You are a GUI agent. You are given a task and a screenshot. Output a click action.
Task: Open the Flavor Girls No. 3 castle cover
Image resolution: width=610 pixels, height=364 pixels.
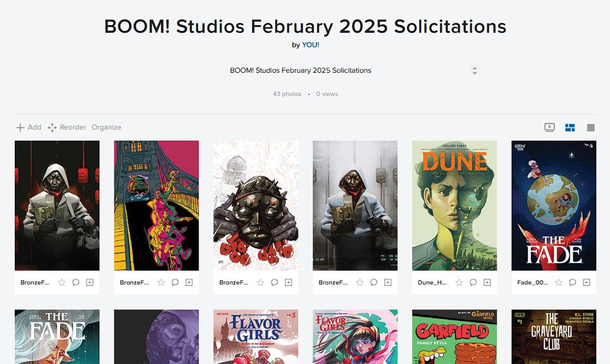256,337
